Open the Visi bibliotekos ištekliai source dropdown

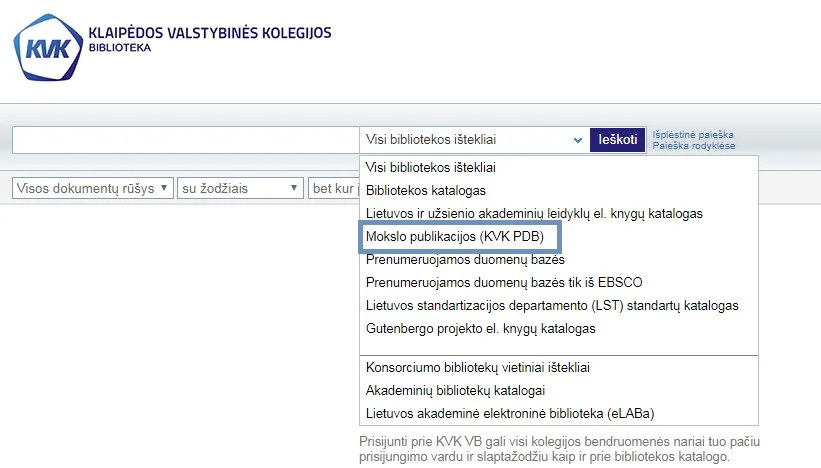tap(474, 140)
